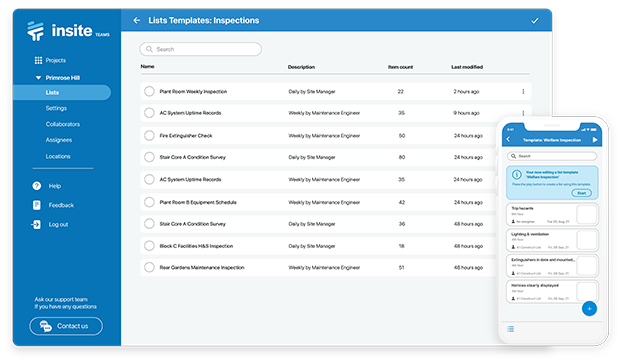The height and width of the screenshot is (362, 624).
Task: Open the Feedback form icon
Action: 37,205
